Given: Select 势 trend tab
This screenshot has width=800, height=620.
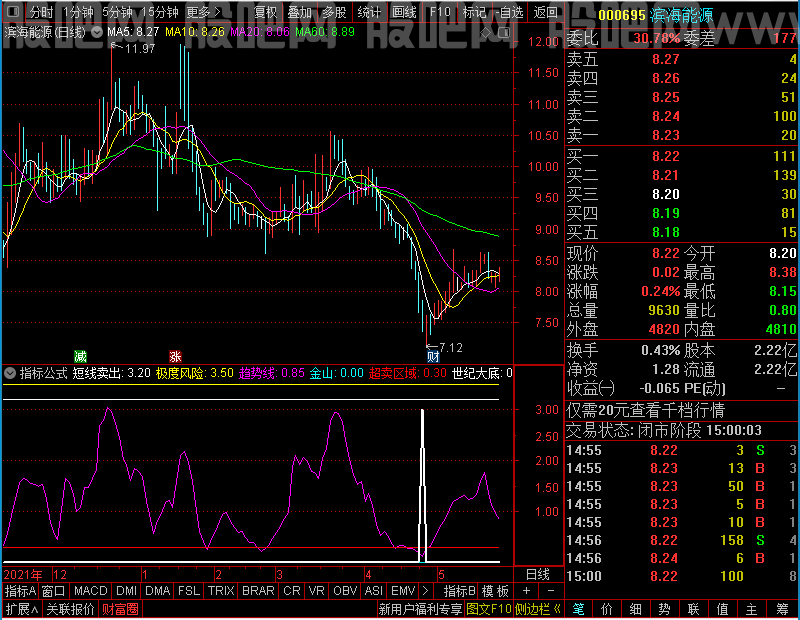Looking at the screenshot, I should [x=664, y=609].
